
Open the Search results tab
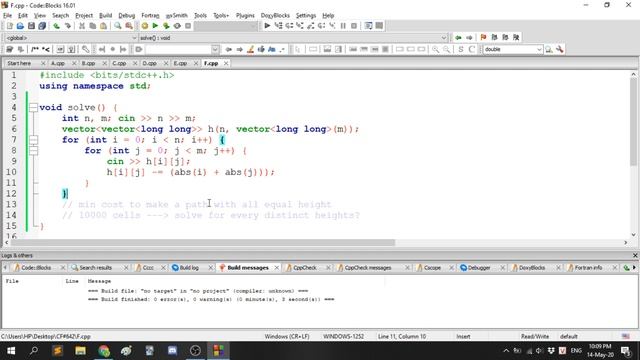[x=96, y=268]
